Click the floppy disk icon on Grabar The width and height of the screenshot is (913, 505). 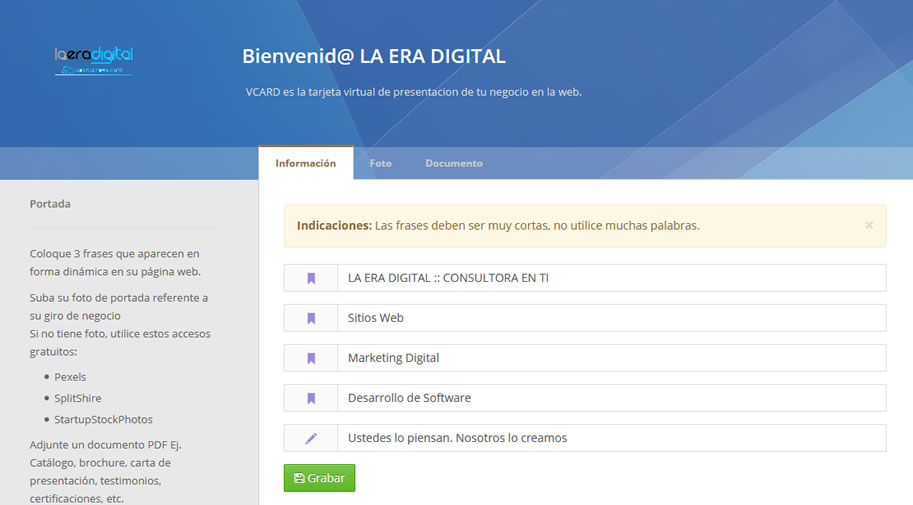click(x=299, y=478)
